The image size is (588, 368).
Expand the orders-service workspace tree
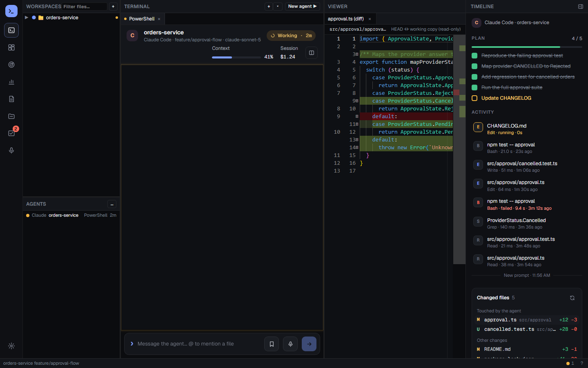27,18
